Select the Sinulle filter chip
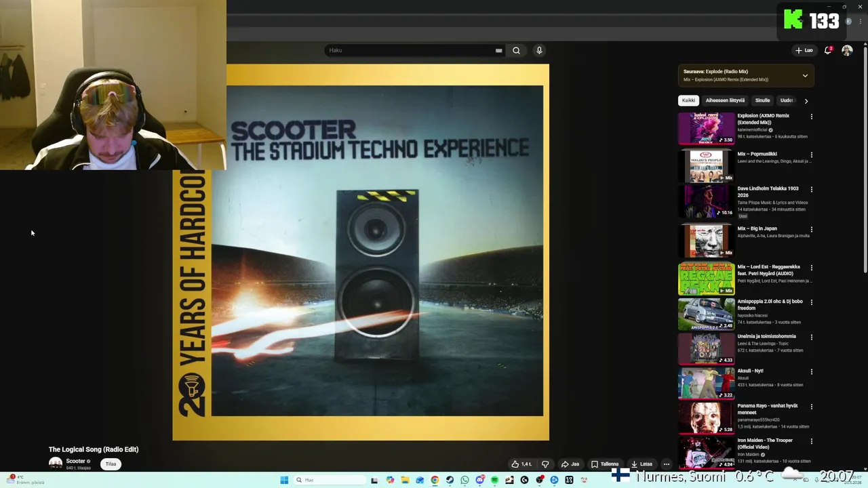This screenshot has height=488, width=868. 762,100
